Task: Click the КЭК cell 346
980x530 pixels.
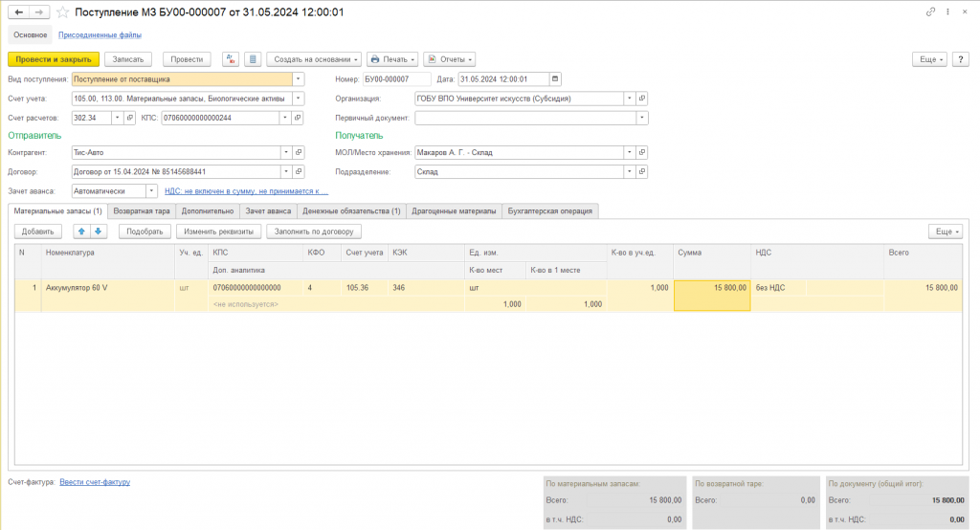Action: coord(426,288)
